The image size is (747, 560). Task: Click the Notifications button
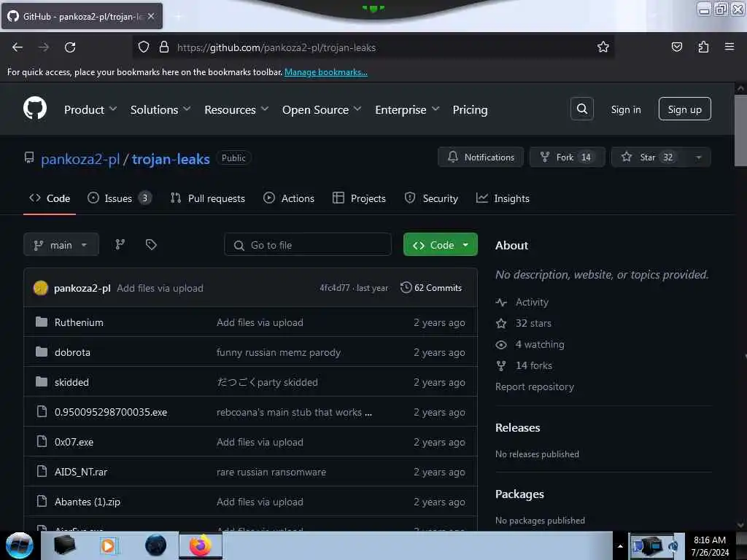480,157
